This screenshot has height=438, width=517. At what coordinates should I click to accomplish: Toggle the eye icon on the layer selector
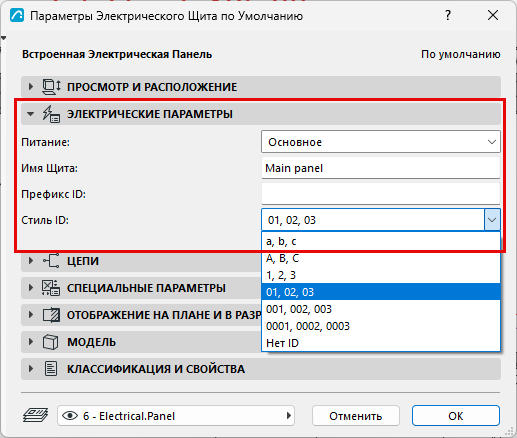click(70, 416)
